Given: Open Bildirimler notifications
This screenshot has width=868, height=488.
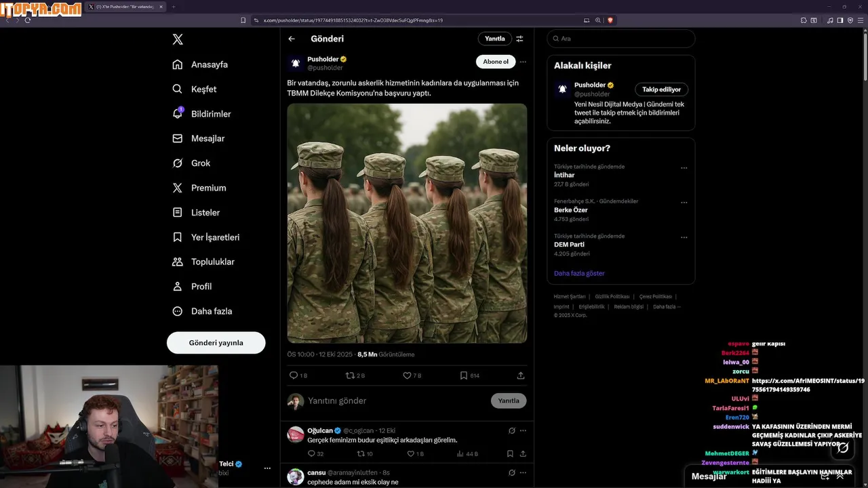Looking at the screenshot, I should click(x=201, y=114).
